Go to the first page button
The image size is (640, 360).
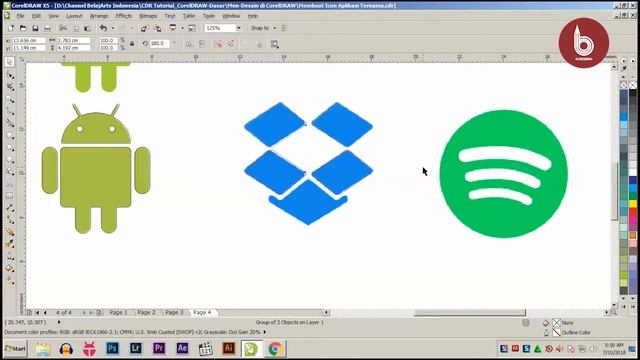click(37, 313)
